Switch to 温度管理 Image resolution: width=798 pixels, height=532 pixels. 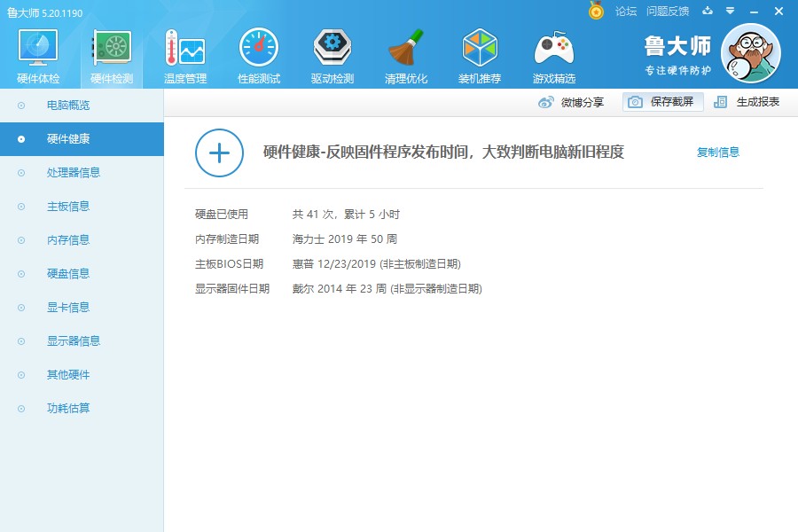pyautogui.click(x=184, y=53)
